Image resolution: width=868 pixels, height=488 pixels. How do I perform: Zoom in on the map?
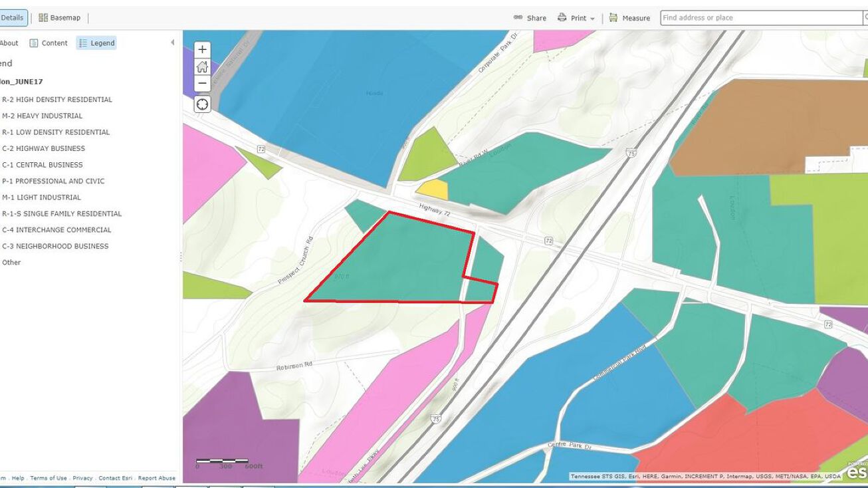tap(202, 50)
